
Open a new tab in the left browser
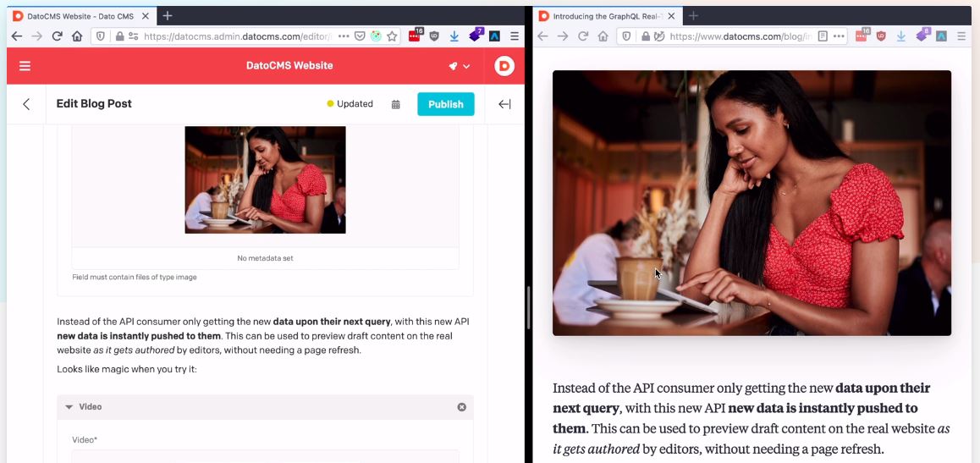tap(167, 16)
